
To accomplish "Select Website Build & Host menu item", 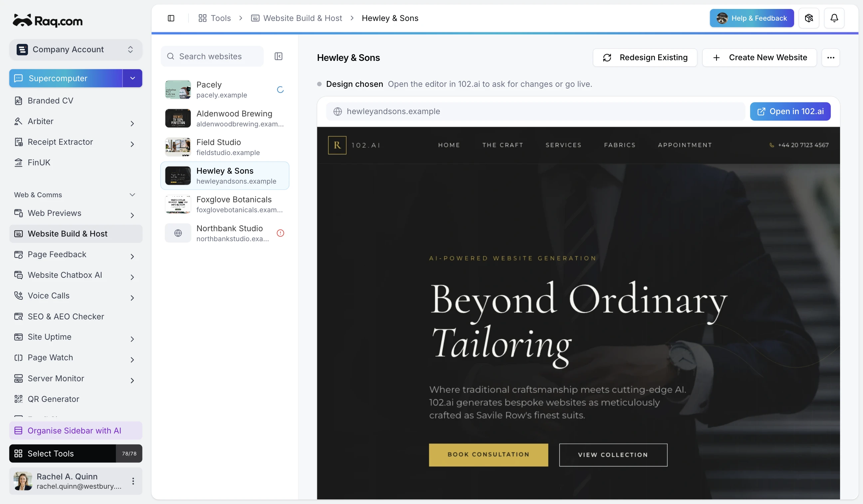I will point(76,234).
